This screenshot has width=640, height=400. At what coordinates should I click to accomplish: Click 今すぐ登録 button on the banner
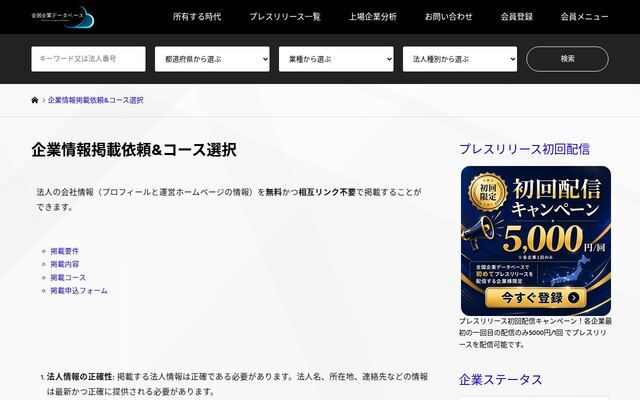pyautogui.click(x=536, y=298)
